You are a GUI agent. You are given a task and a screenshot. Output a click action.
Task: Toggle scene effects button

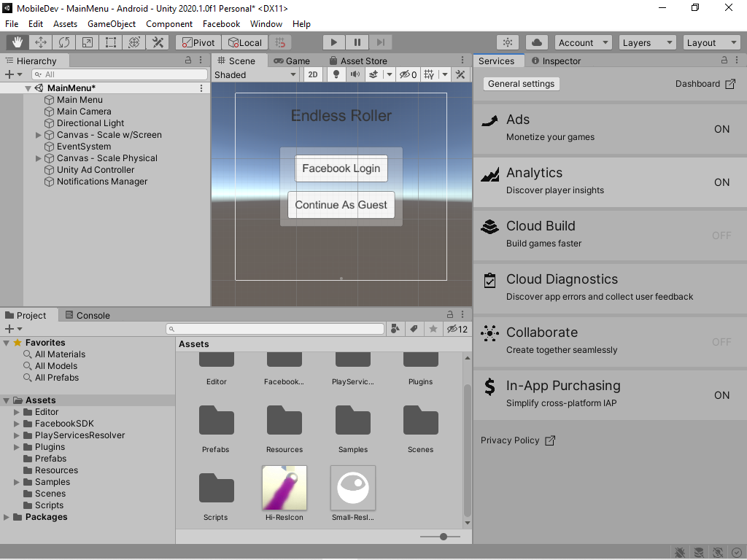point(374,75)
